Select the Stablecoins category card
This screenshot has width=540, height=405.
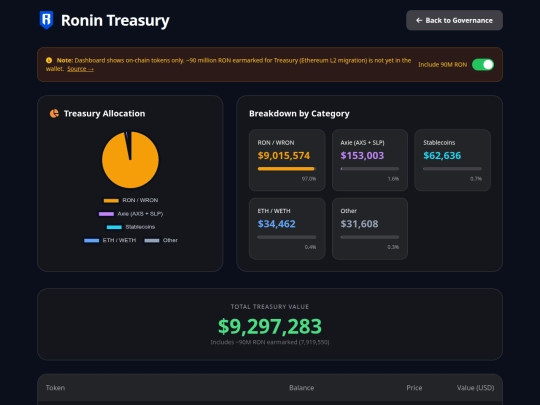[x=453, y=160]
